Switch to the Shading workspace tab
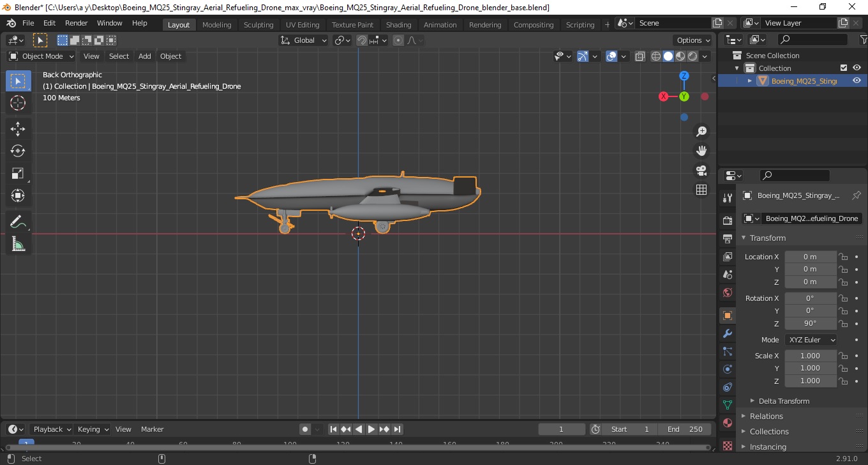868x465 pixels. 398,24
